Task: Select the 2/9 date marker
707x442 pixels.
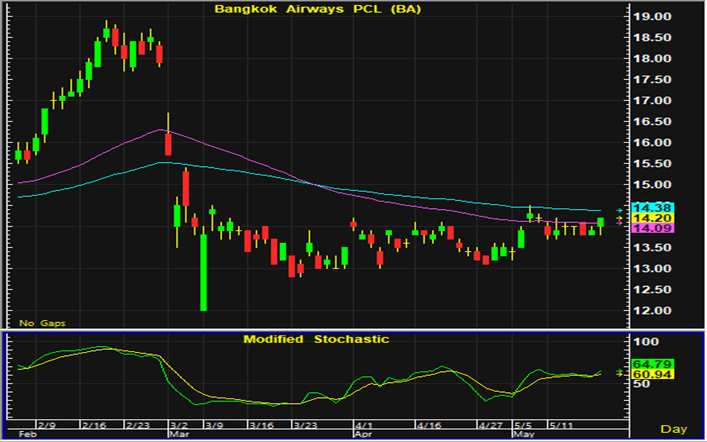Action: (x=47, y=425)
